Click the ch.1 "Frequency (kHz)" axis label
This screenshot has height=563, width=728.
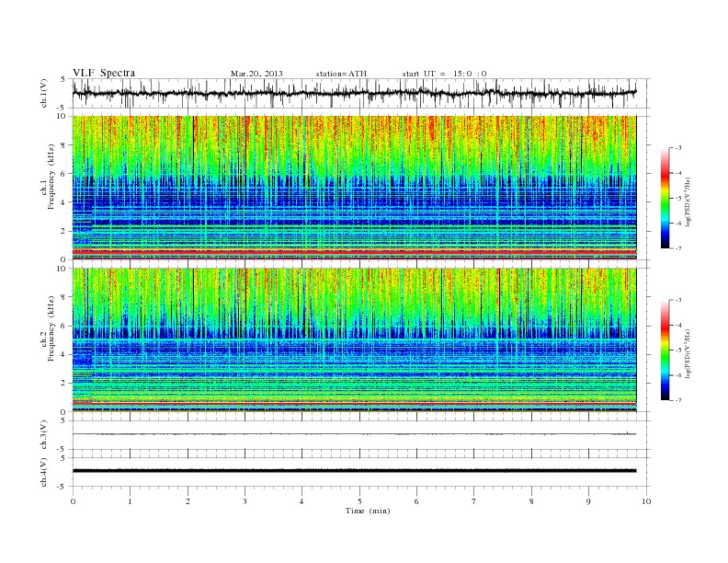(x=51, y=177)
